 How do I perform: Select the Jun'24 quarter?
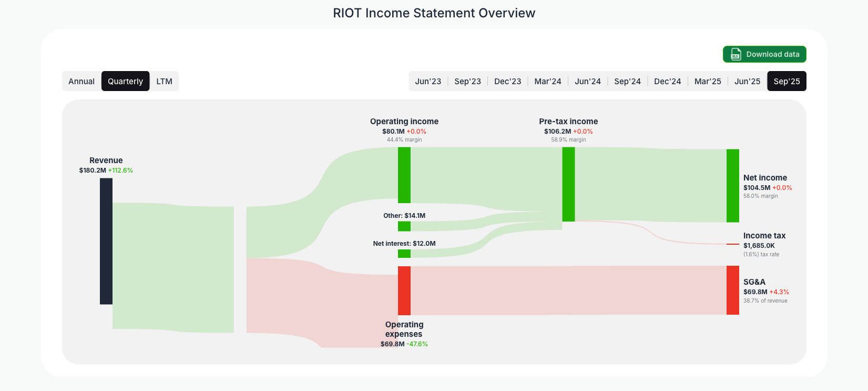587,81
